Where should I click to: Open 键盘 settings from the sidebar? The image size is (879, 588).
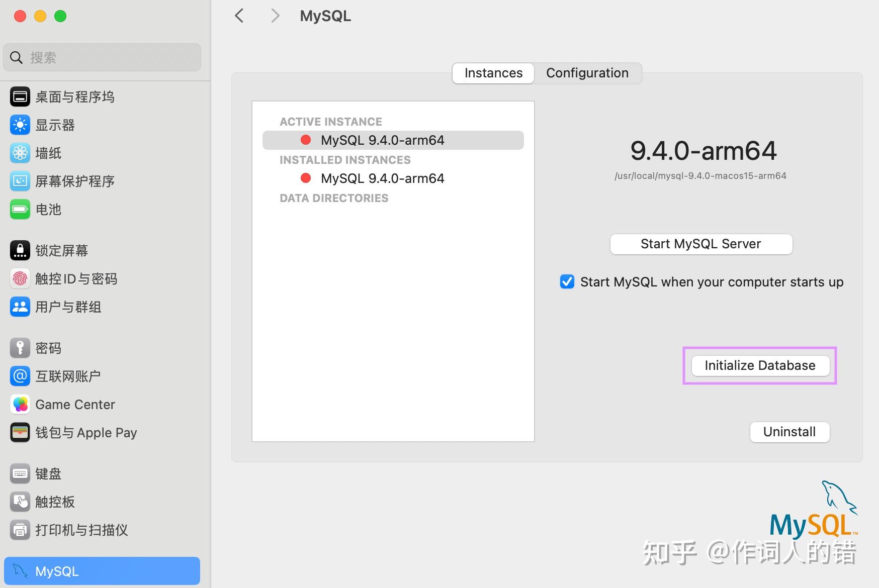[x=48, y=473]
